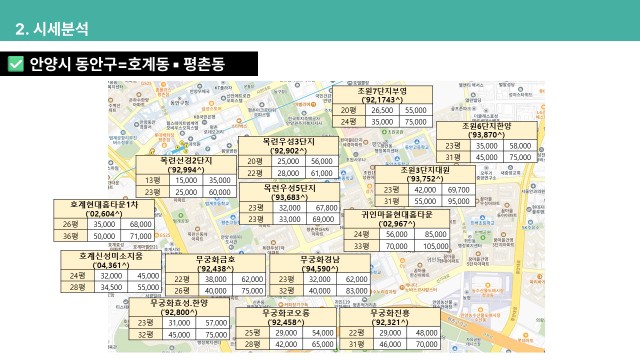Click the '67,800' cell in 목련우성5단지 table

323,208
